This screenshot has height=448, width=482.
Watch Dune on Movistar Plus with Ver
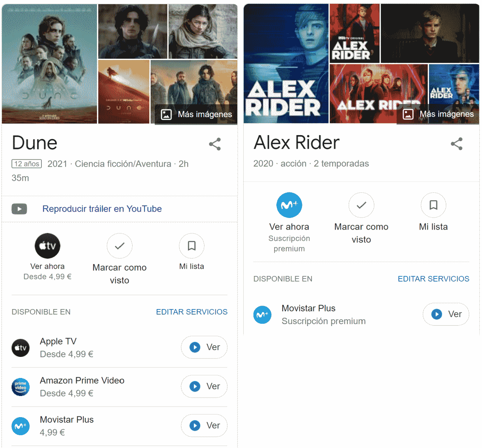click(x=204, y=425)
